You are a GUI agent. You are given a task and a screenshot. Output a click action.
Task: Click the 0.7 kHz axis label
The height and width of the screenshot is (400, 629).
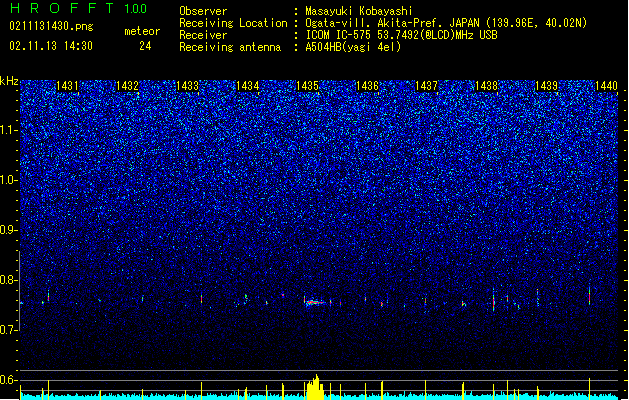pos(9,330)
